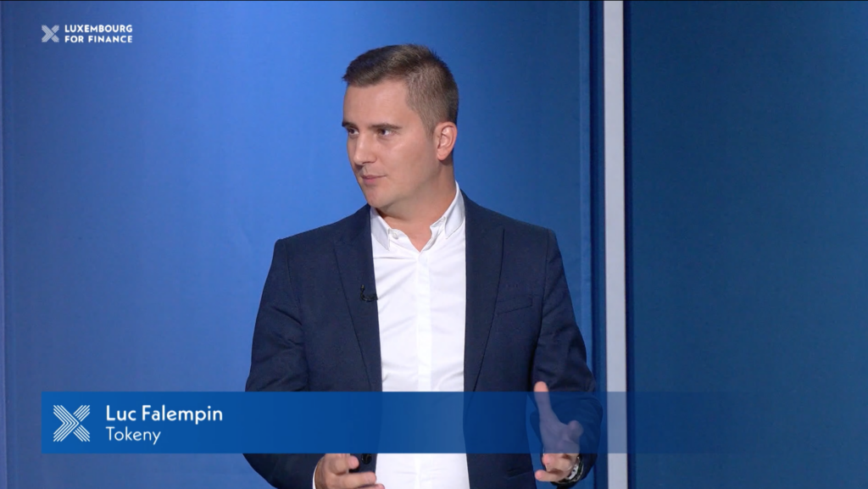
Task: Click the 'Tokeny' company label
Action: point(133,436)
